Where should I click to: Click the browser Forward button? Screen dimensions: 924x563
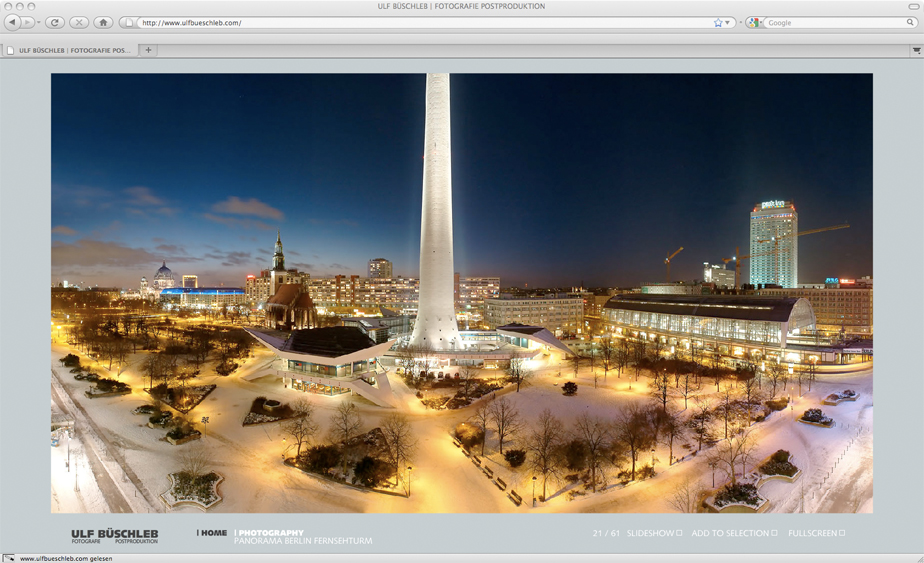pos(28,22)
